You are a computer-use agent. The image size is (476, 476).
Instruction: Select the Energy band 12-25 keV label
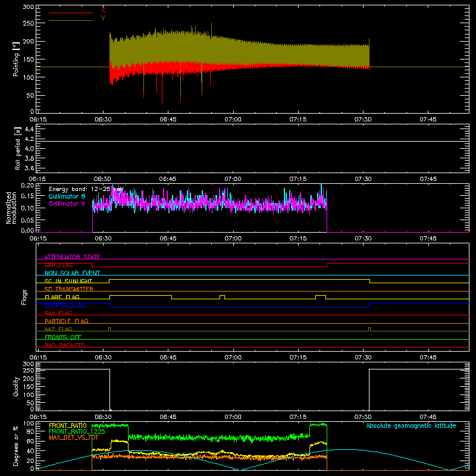click(86, 189)
